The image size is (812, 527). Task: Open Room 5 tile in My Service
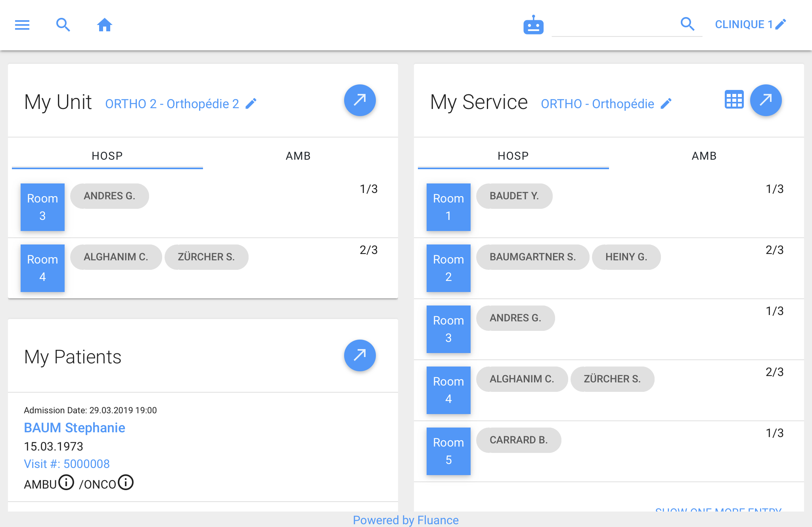448,451
